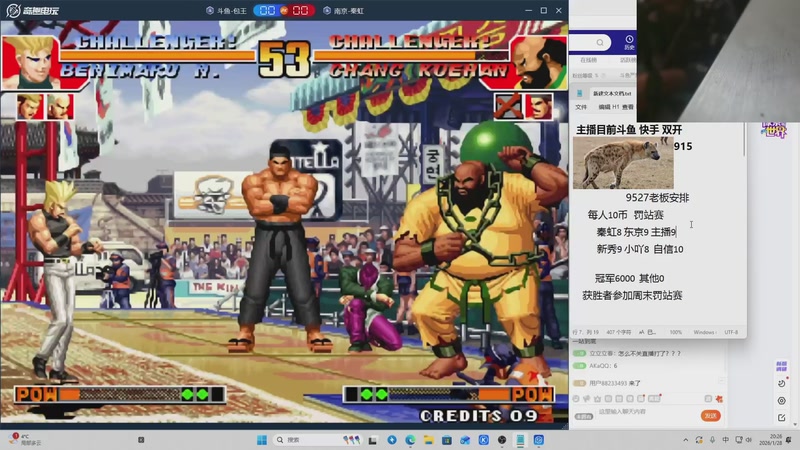Image resolution: width=800 pixels, height=450 pixels.
Task: Click the chat message from 立立立春
Action: pos(627,353)
